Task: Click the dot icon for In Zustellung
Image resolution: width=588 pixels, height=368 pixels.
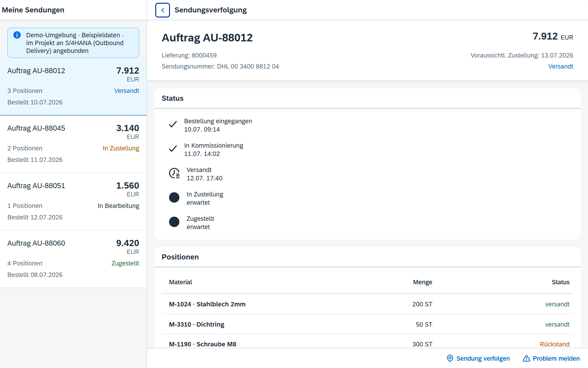Action: [x=174, y=198]
